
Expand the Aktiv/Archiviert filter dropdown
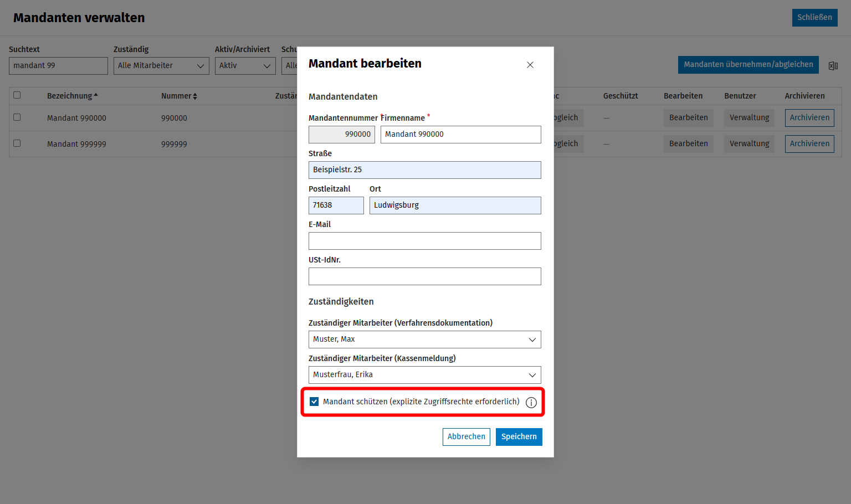coord(245,66)
